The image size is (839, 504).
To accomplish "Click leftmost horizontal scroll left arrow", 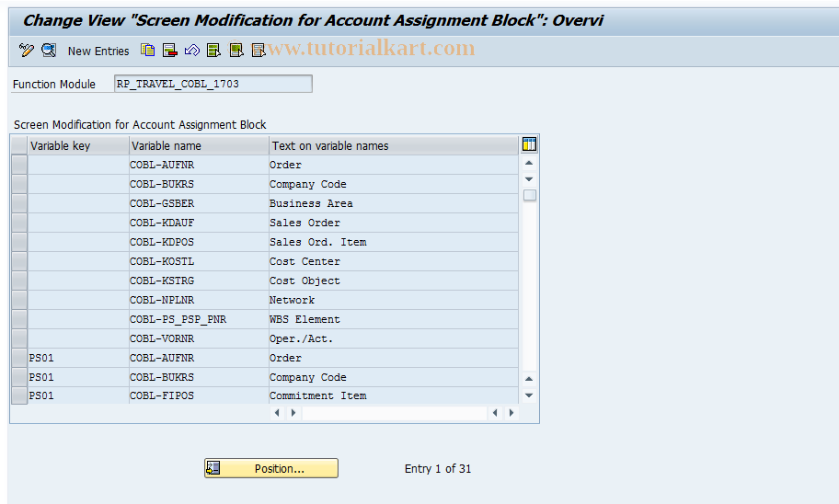I will 277,413.
